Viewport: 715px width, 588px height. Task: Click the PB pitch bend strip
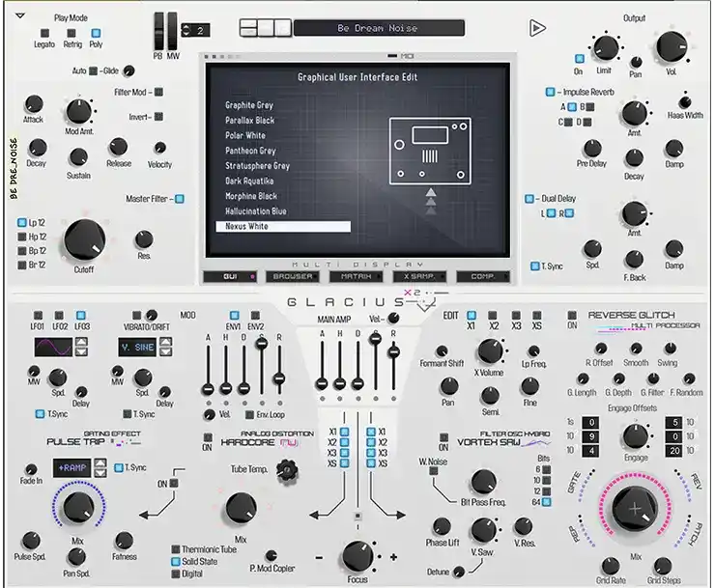click(158, 31)
